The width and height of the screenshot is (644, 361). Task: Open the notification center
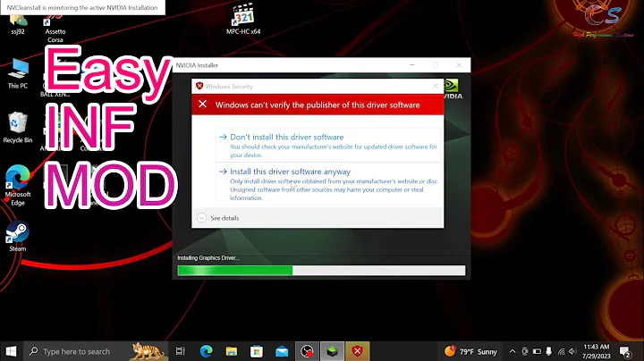tap(625, 351)
